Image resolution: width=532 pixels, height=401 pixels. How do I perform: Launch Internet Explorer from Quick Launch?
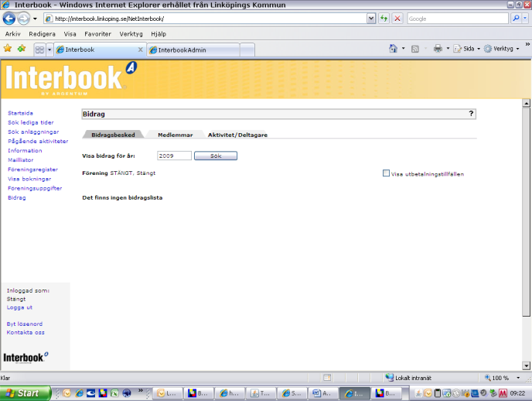pyautogui.click(x=79, y=393)
